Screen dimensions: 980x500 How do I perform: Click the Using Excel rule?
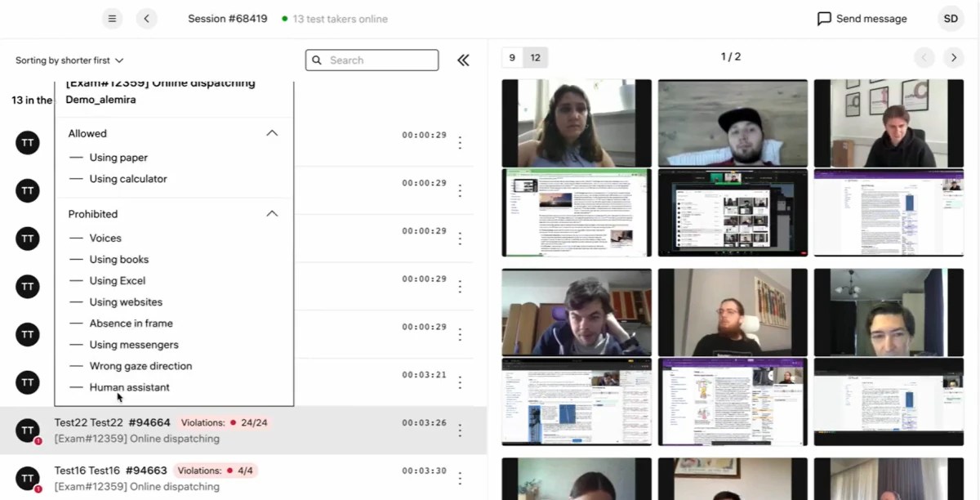tap(118, 281)
